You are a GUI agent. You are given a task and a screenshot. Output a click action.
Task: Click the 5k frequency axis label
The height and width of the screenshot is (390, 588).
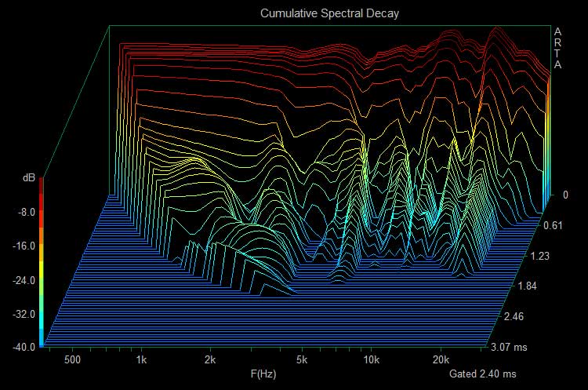pyautogui.click(x=302, y=360)
